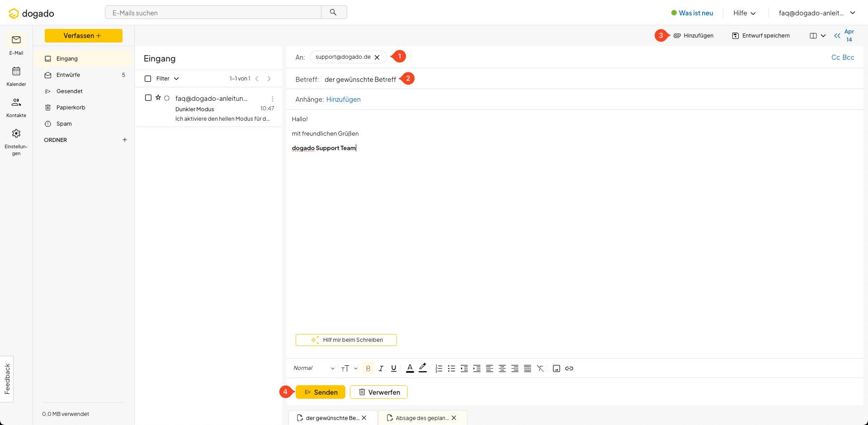The width and height of the screenshot is (868, 425).
Task: Save the draft with Entwurf speichern
Action: click(761, 36)
